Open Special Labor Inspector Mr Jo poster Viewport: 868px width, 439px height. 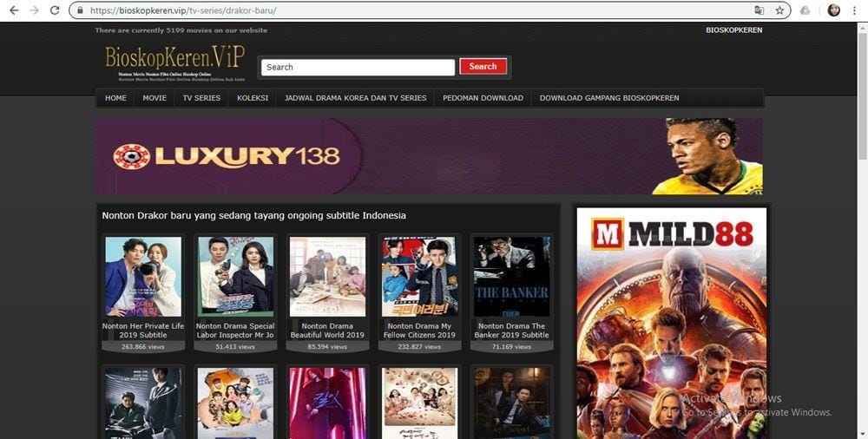235,277
